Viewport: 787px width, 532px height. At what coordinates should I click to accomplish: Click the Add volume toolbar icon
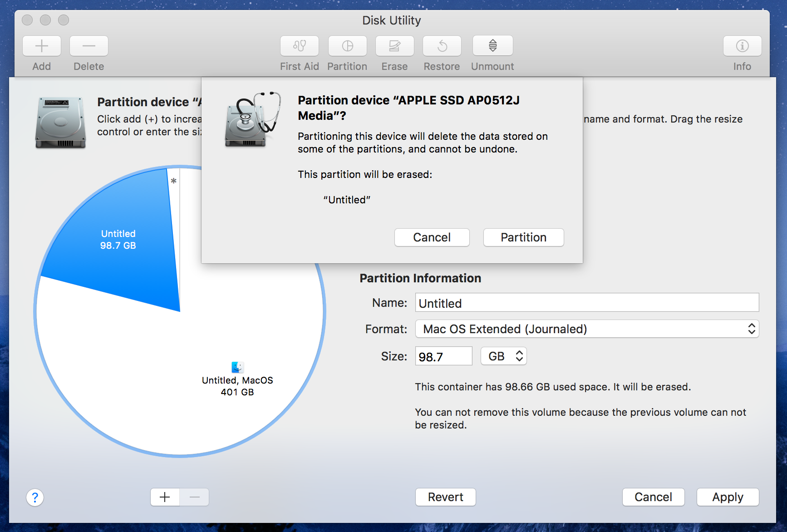pos(42,46)
